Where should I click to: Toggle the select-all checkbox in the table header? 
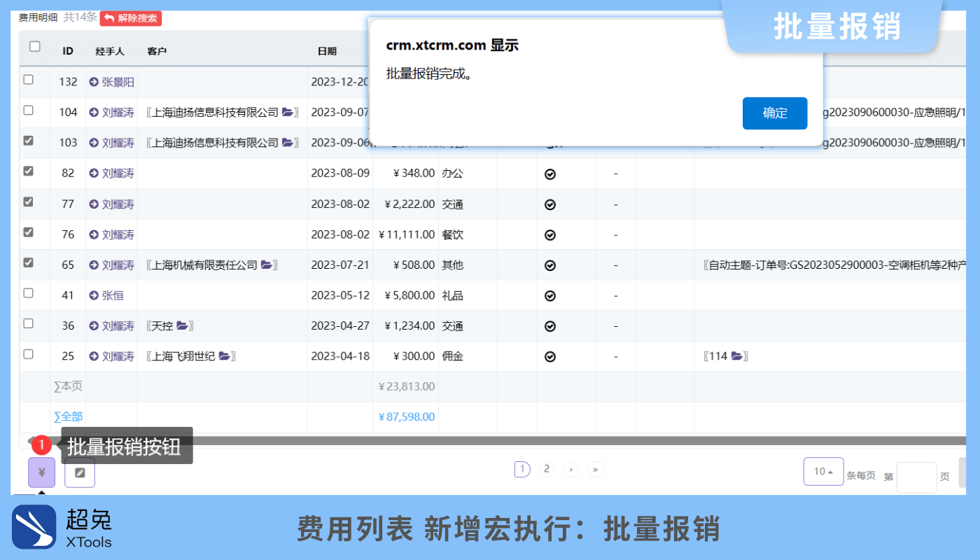tap(33, 45)
